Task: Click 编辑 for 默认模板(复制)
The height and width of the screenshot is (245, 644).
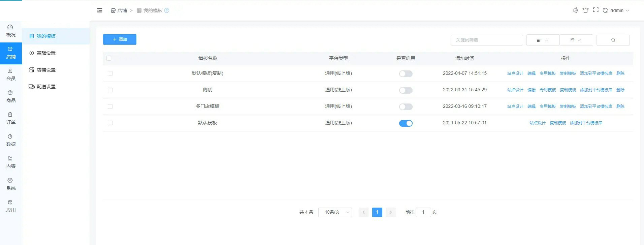Action: tap(532, 73)
